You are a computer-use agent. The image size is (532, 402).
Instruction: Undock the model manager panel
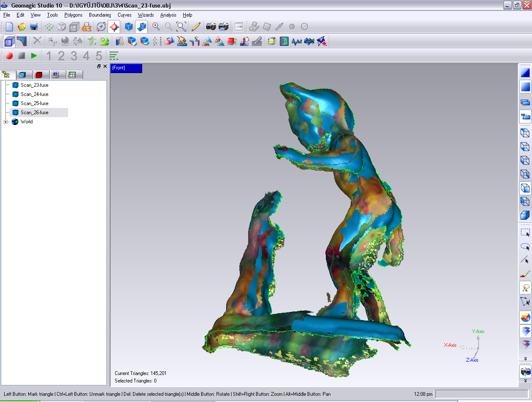(99, 66)
